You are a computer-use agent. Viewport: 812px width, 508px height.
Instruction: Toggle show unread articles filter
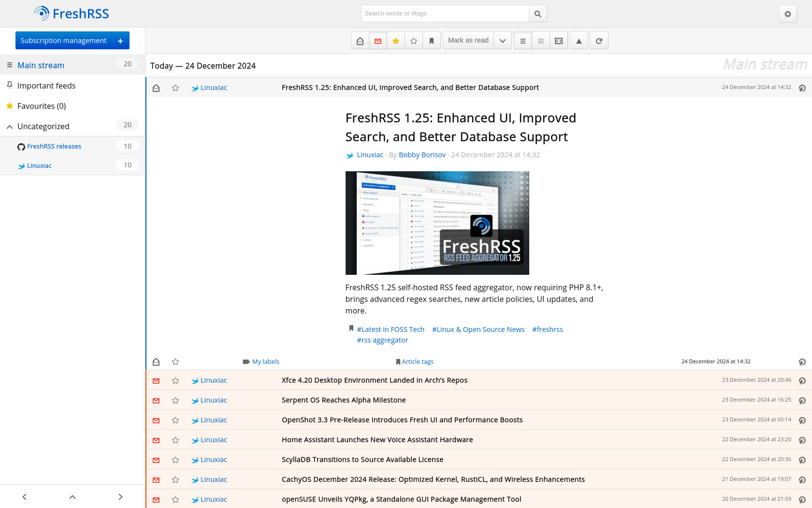pyautogui.click(x=378, y=41)
